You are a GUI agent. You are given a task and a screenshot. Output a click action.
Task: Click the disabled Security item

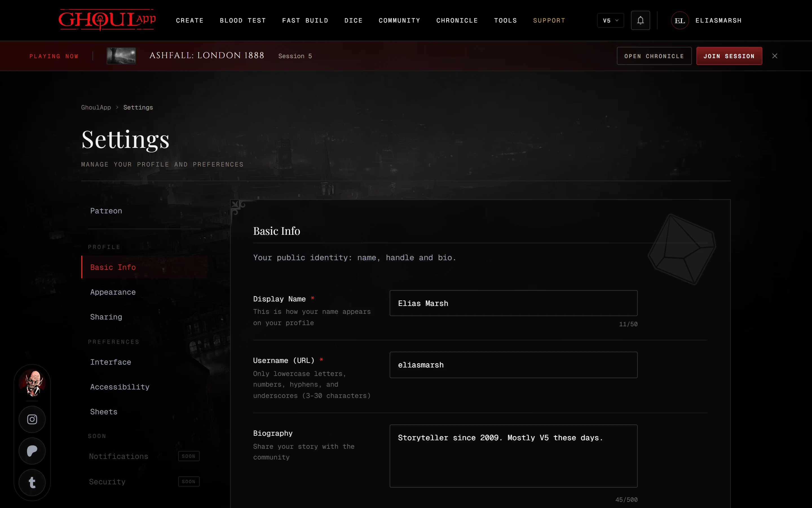pyautogui.click(x=144, y=481)
